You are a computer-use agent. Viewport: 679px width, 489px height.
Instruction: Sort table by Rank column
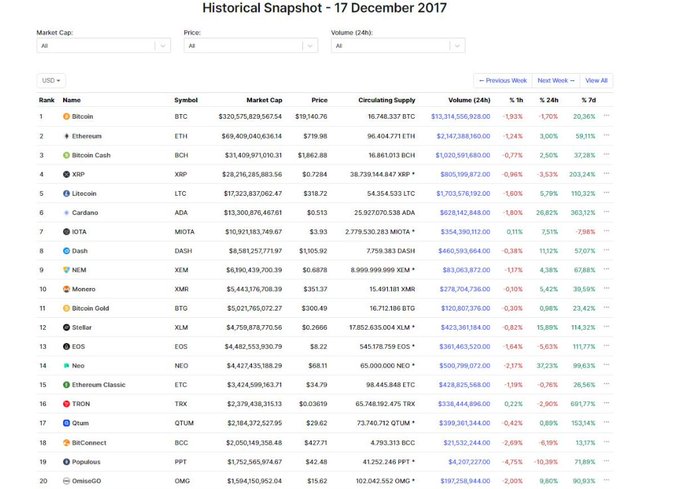pyautogui.click(x=47, y=100)
